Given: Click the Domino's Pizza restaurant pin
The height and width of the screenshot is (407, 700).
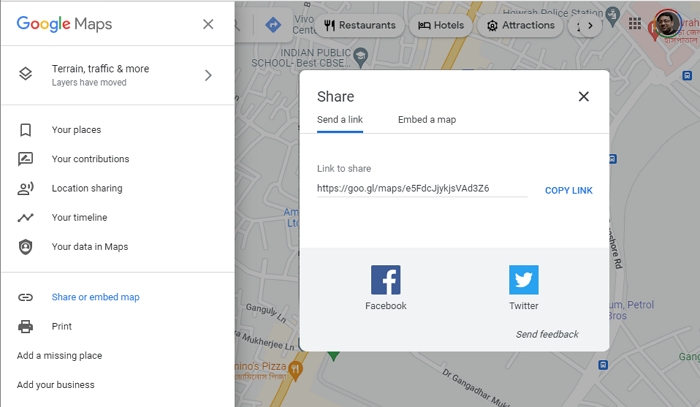Looking at the screenshot, I should (x=295, y=370).
